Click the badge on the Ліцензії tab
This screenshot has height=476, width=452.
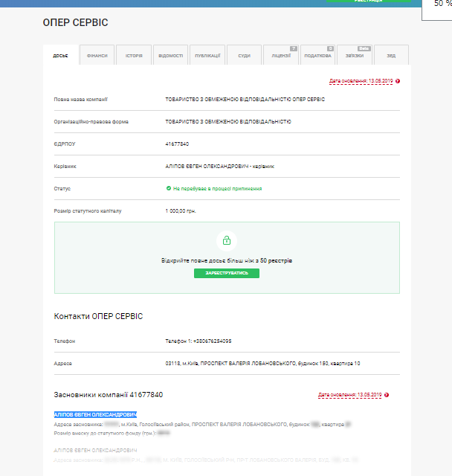coord(294,48)
